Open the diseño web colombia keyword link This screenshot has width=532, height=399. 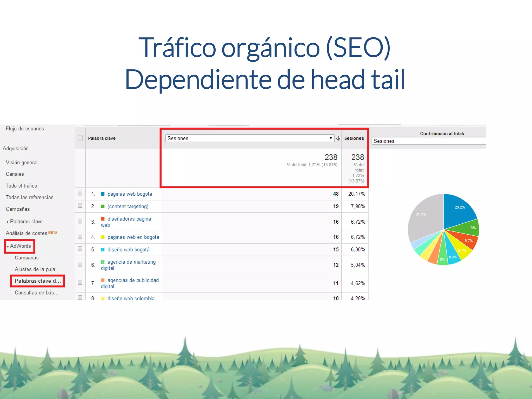tap(131, 298)
